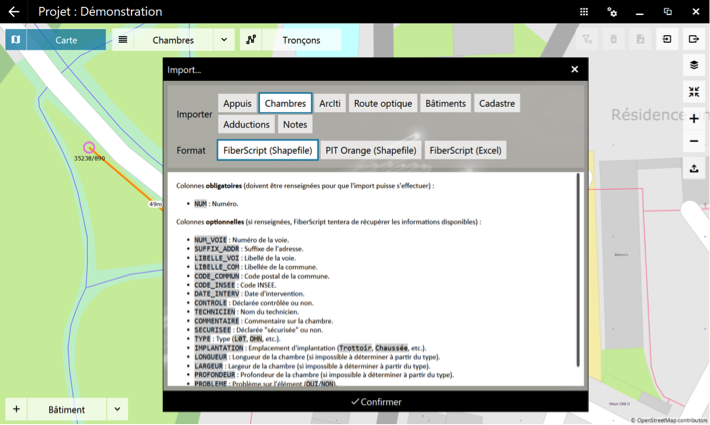Click the export arrow icon in toolbar
This screenshot has width=710, height=425.
point(694,39)
